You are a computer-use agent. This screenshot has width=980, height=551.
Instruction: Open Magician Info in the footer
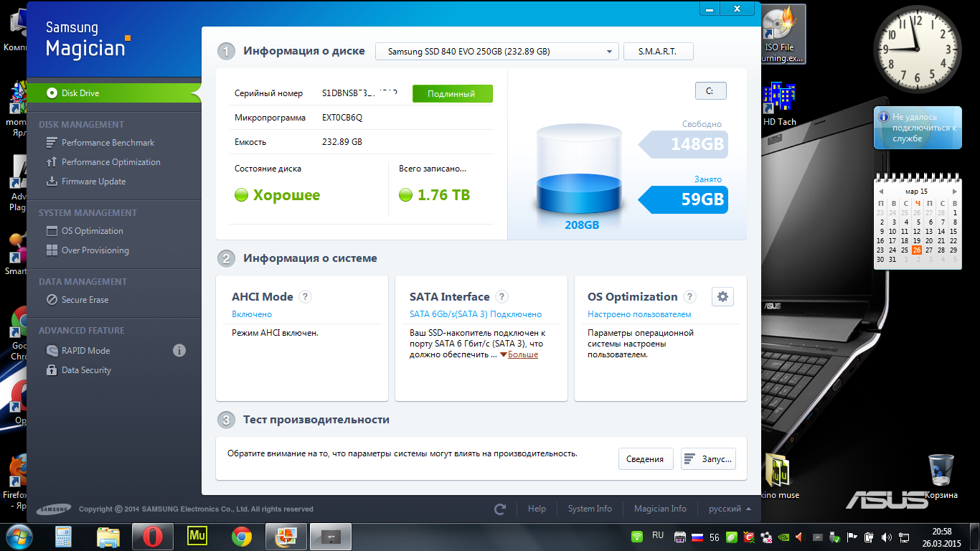[660, 509]
